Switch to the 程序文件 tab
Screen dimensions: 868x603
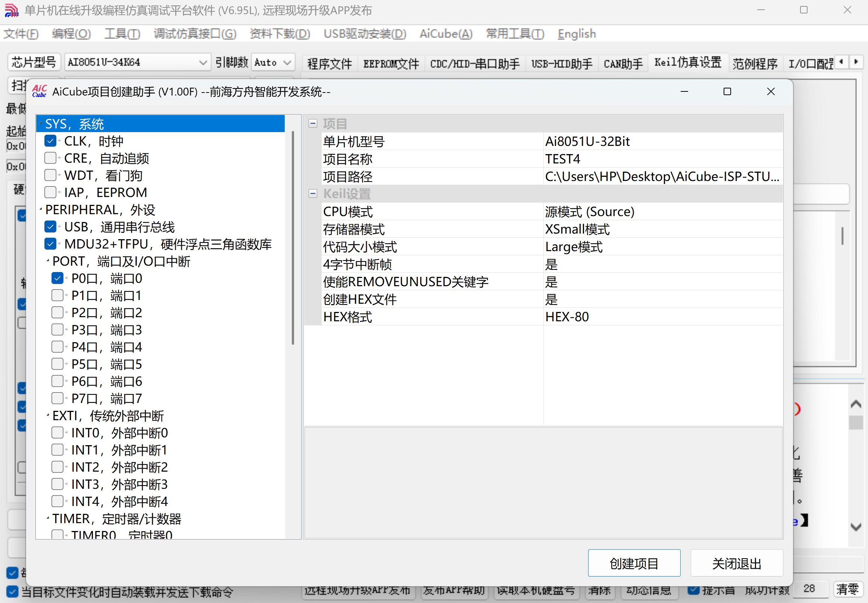coord(330,63)
